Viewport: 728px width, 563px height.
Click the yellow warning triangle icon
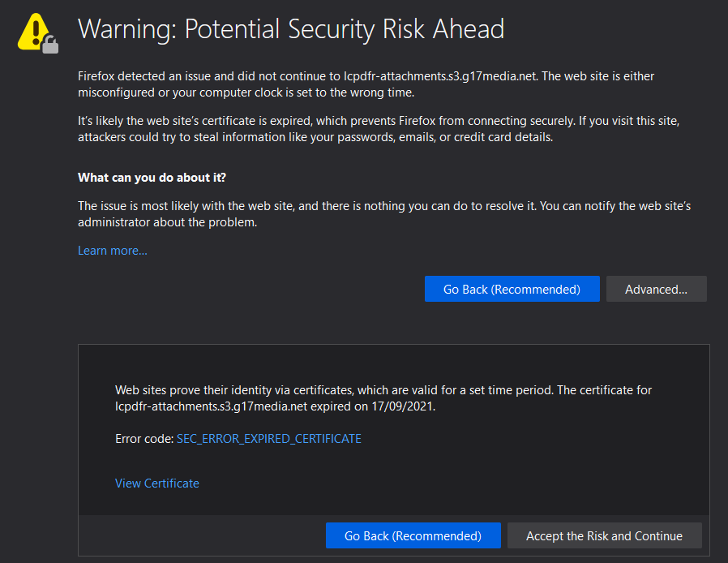tap(34, 30)
